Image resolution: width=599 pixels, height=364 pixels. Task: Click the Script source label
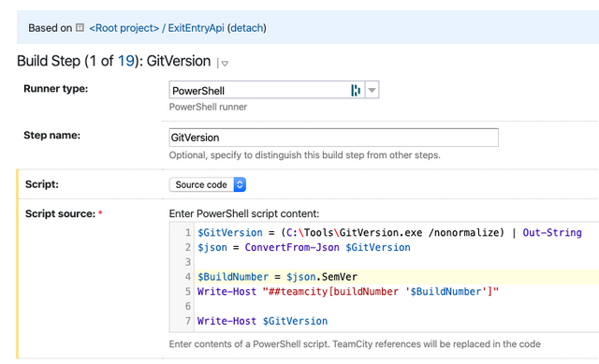(x=60, y=213)
